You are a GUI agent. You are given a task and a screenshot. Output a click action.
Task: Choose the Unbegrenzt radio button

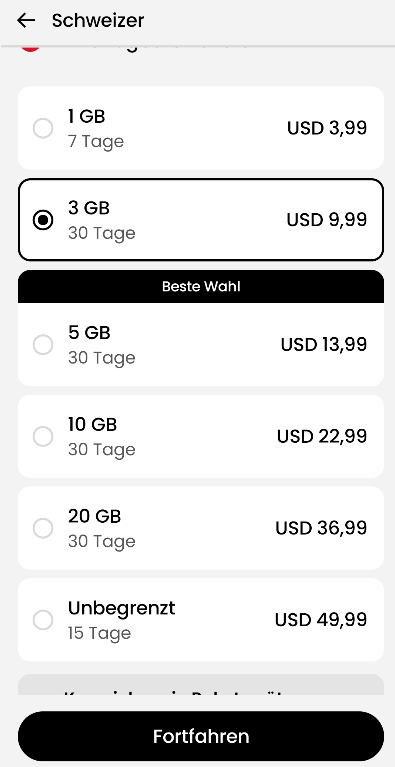tap(43, 620)
